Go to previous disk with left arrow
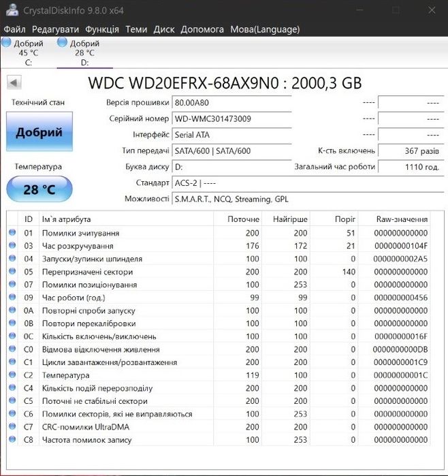Viewport: 448px width, 476px height. pos(14,82)
